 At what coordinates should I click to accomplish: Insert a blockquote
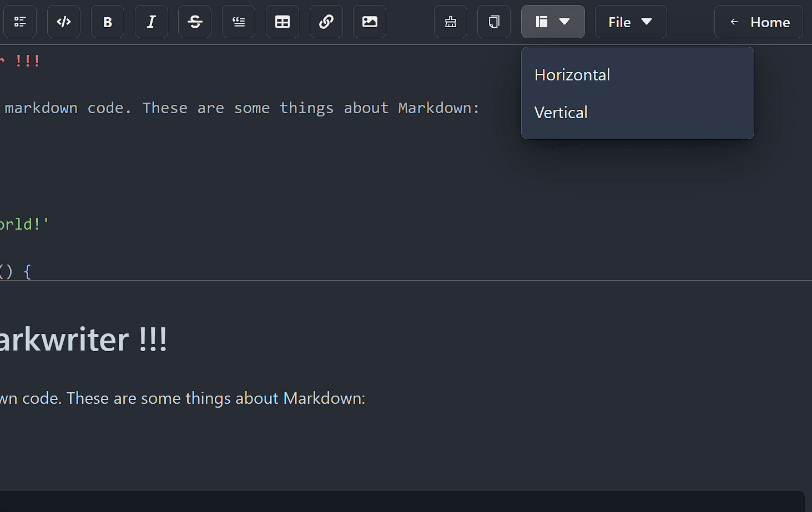[x=239, y=22]
